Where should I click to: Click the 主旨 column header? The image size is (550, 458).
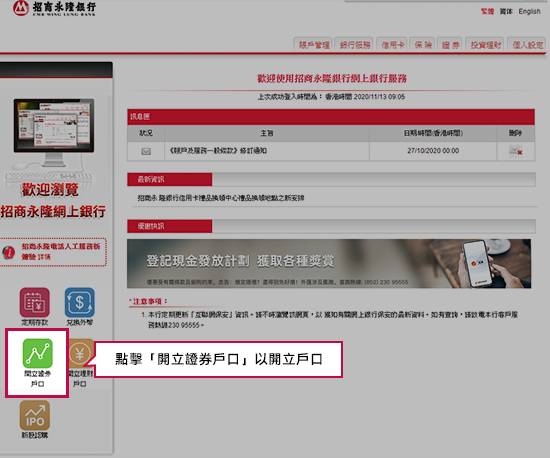point(267,133)
